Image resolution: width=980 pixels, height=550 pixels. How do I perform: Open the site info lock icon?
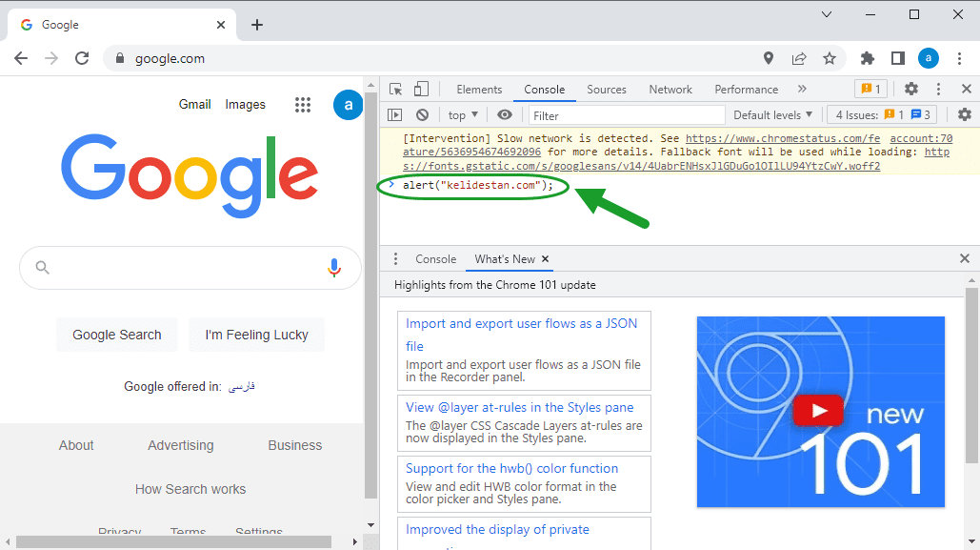[120, 58]
